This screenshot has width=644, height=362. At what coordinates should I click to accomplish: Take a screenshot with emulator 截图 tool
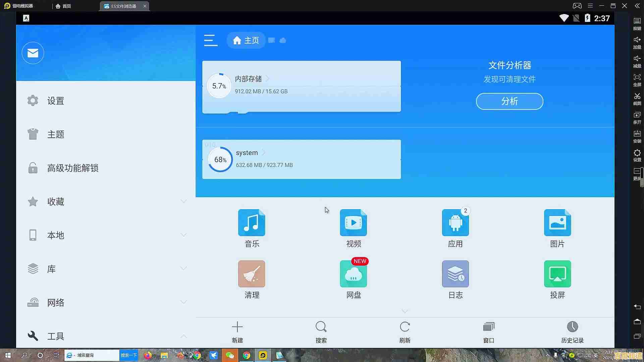[x=637, y=99]
